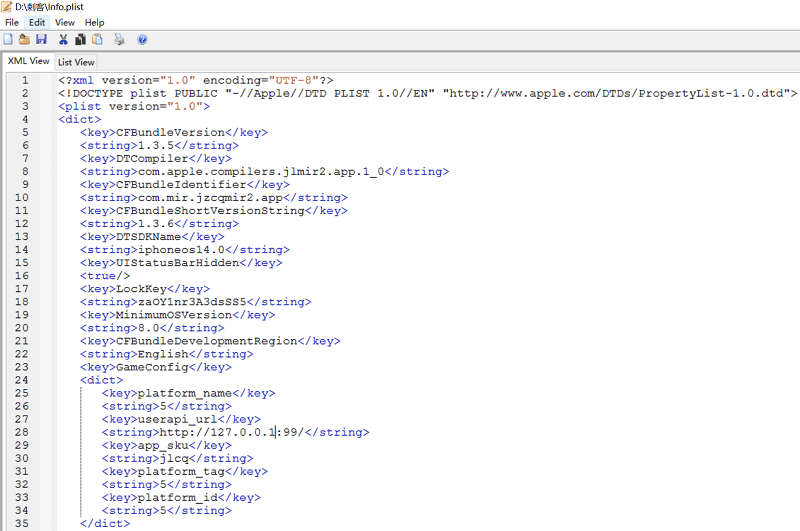
Task: Click line number 24 in the gutter
Action: 23,380
